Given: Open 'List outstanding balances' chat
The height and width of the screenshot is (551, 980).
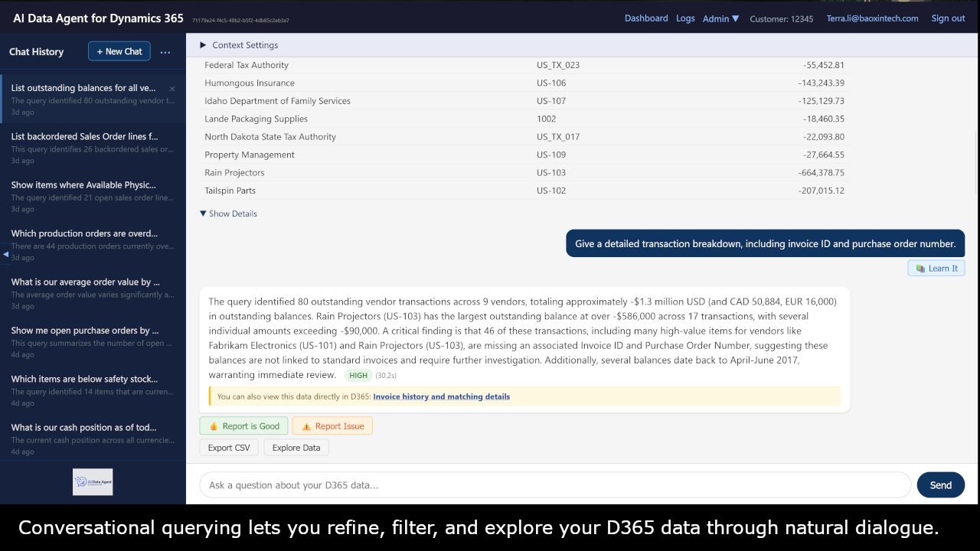Looking at the screenshot, I should pos(93,99).
